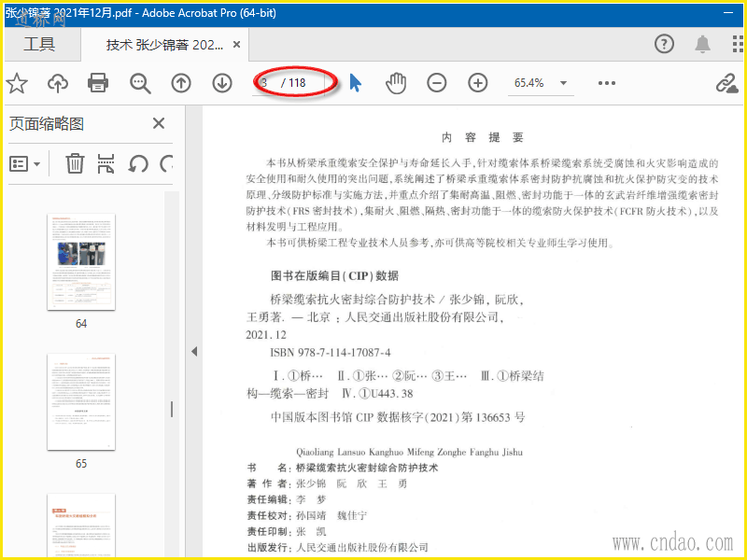Collapse the navigation pane arrow

(x=194, y=352)
